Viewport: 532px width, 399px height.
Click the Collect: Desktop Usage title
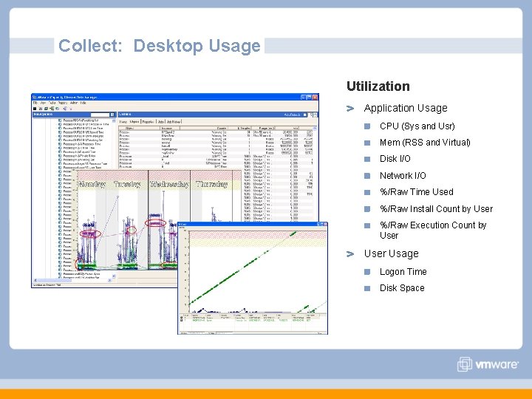pyautogui.click(x=159, y=46)
